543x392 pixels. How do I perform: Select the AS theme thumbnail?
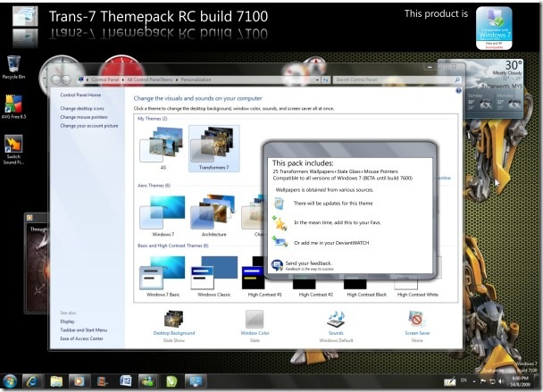click(x=163, y=148)
